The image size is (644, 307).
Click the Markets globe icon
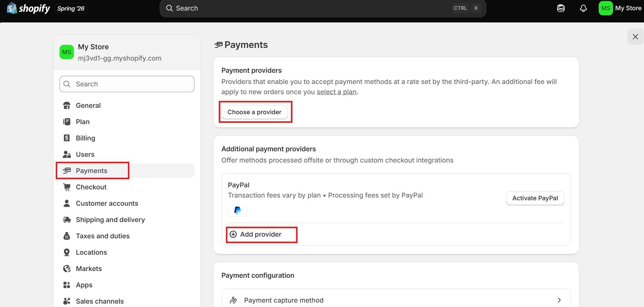(67, 269)
